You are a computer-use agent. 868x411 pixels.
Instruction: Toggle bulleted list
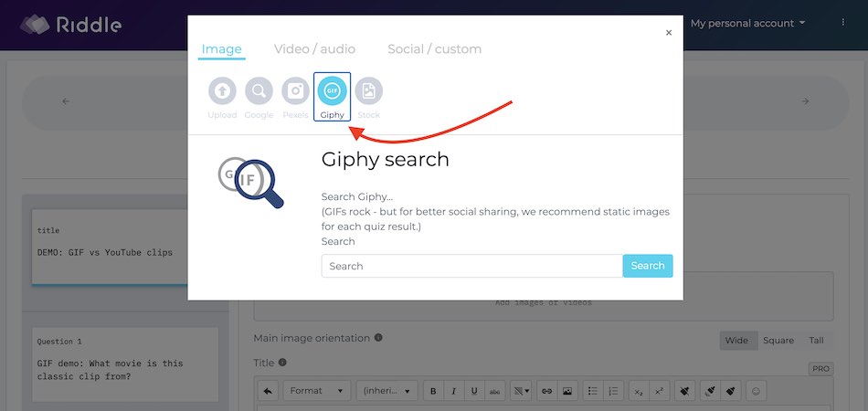[593, 391]
